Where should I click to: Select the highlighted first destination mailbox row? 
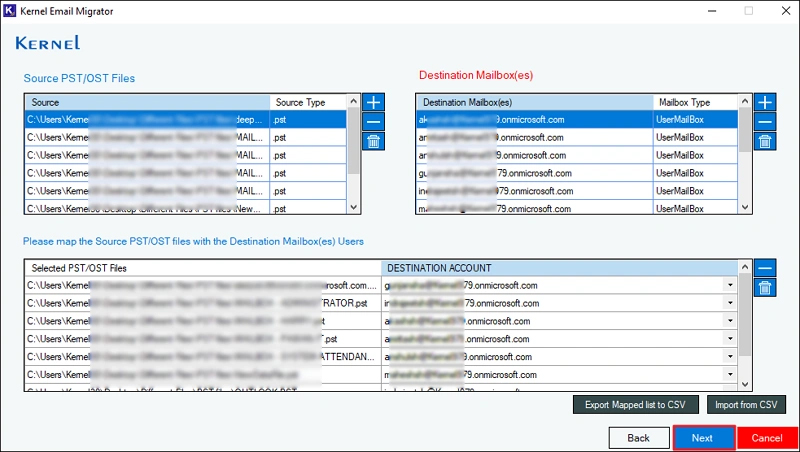pos(577,119)
